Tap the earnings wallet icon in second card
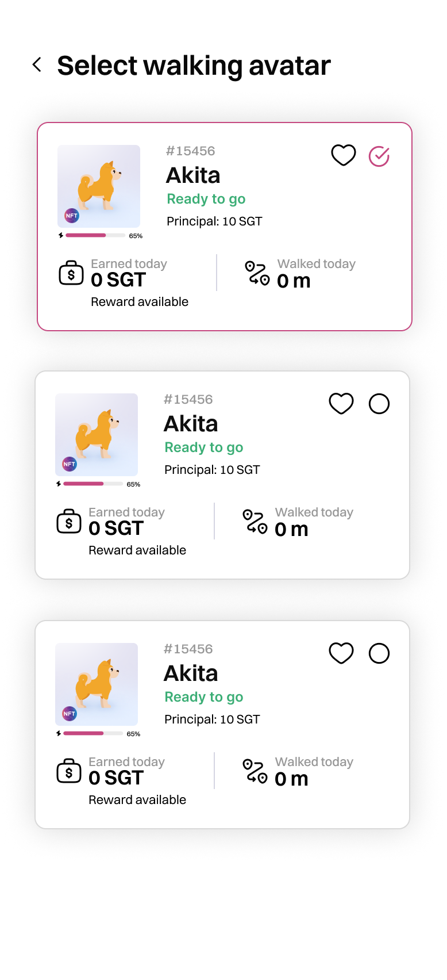This screenshot has width=447, height=980. point(69,522)
